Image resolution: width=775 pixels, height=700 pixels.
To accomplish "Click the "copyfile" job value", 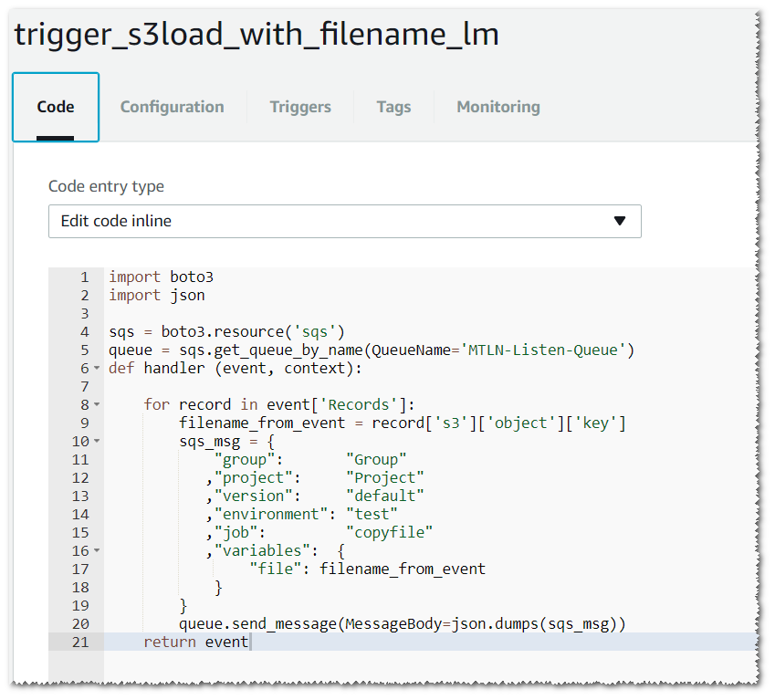I will [389, 533].
